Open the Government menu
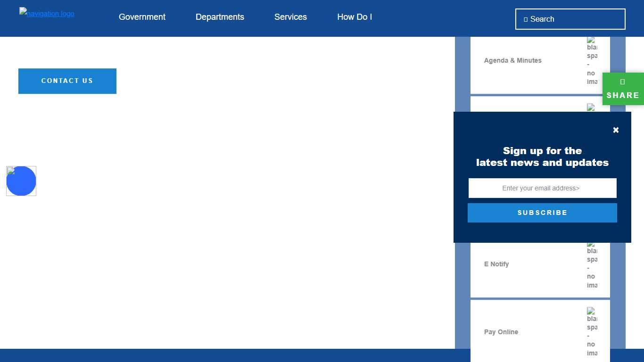The height and width of the screenshot is (362, 644). pos(142,17)
